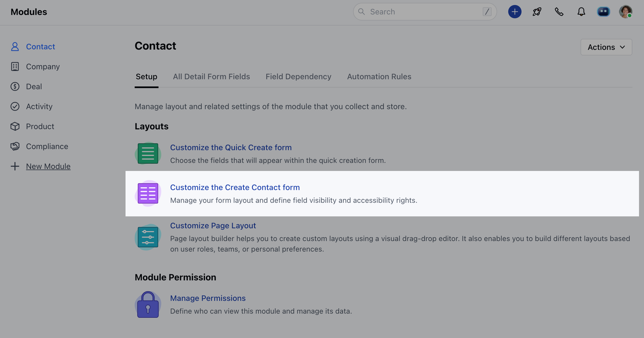Expand the Actions dropdown
The height and width of the screenshot is (338, 644).
[x=606, y=47]
